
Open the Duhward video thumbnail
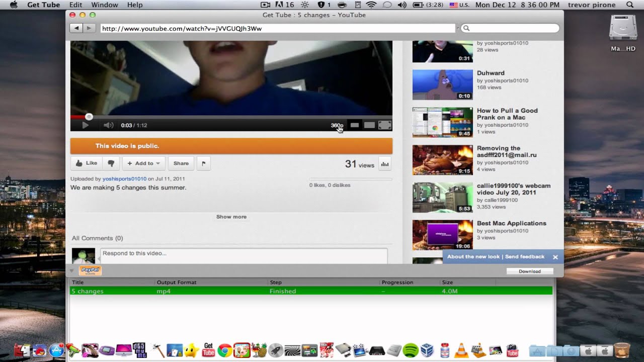pos(443,84)
